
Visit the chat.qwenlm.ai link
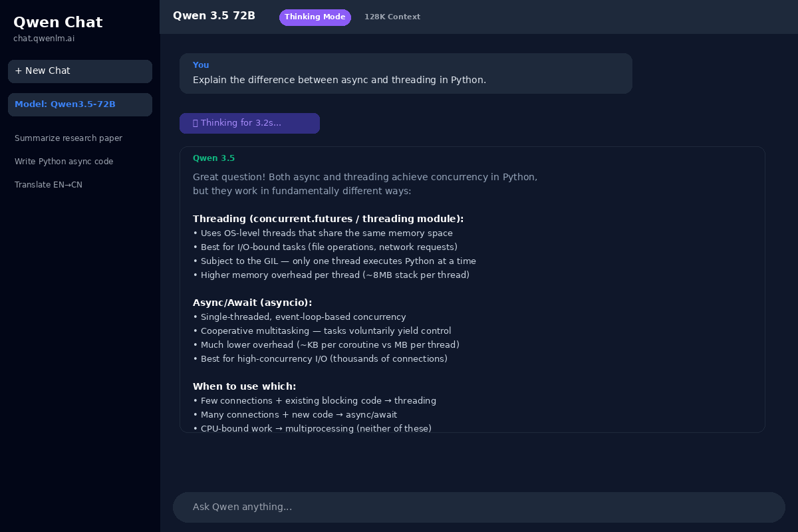pyautogui.click(x=44, y=38)
